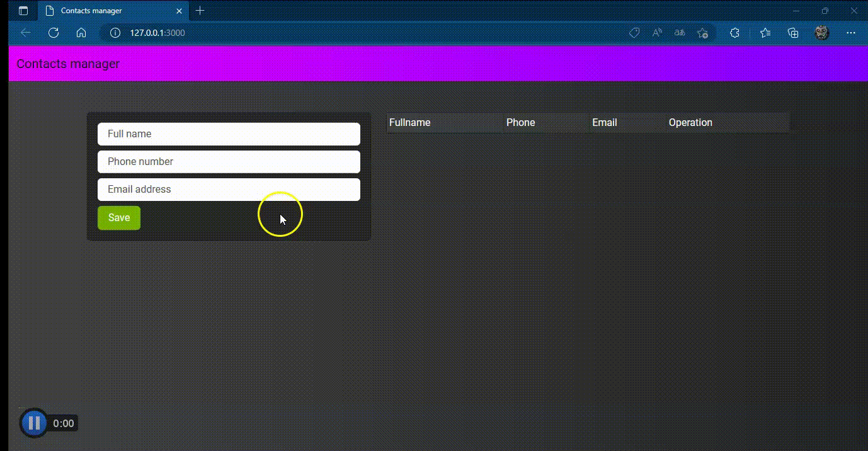Add this page to favorites star icon

point(703,33)
